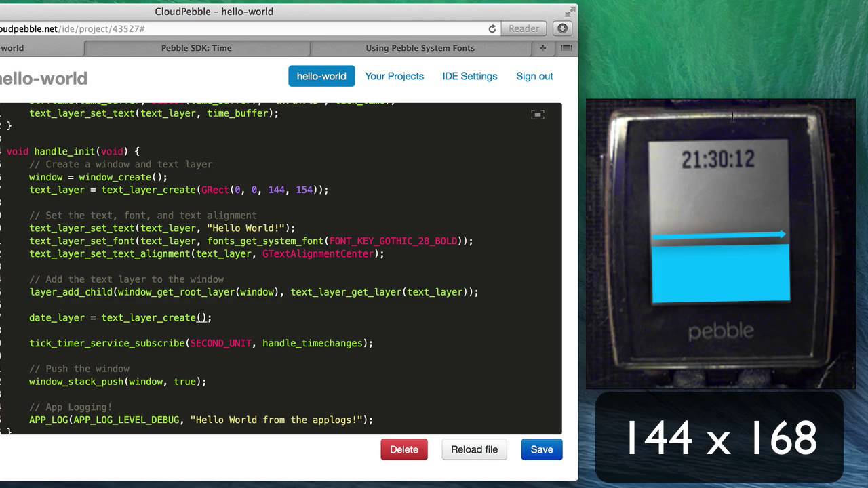Image resolution: width=868 pixels, height=488 pixels.
Task: Open a new Safari tab
Action: click(x=542, y=48)
